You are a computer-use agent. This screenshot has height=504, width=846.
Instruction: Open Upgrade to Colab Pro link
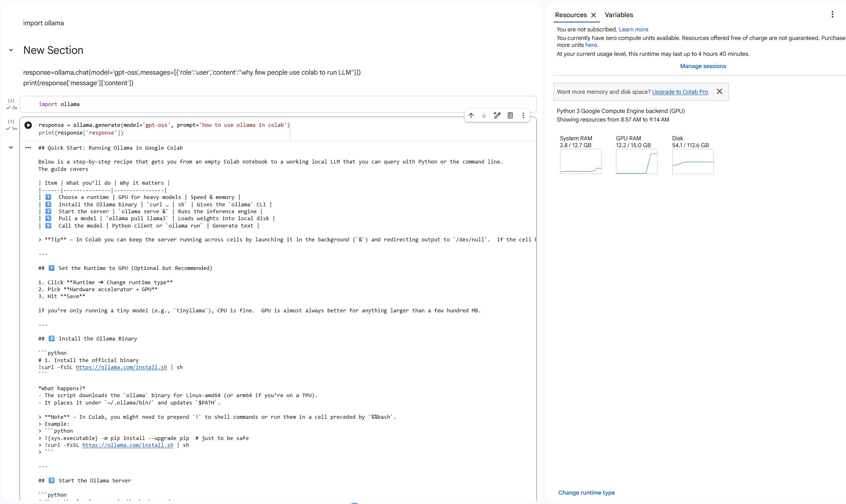(x=680, y=92)
